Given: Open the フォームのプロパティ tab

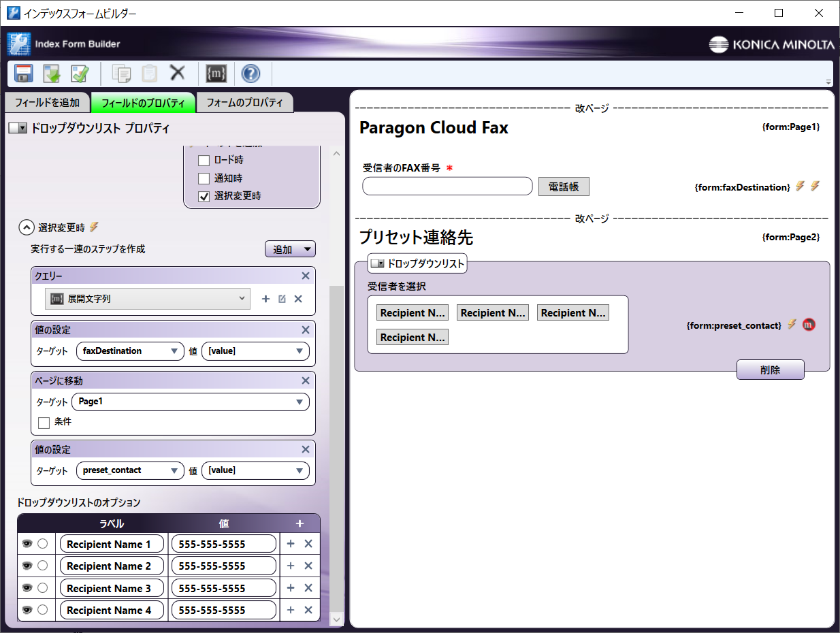Looking at the screenshot, I should (244, 103).
